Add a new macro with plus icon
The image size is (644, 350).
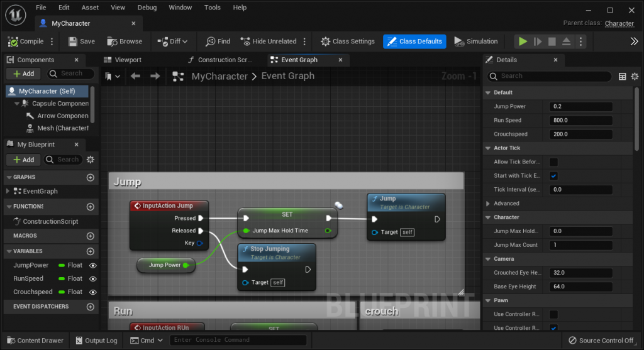tap(91, 236)
